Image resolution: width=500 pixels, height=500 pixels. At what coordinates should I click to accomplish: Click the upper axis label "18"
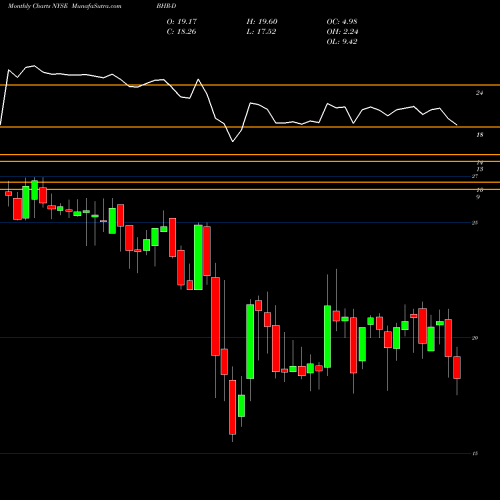click(x=479, y=135)
